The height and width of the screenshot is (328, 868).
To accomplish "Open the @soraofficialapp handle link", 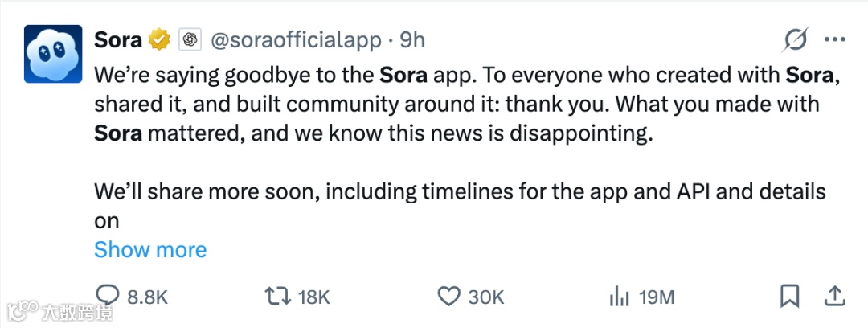I will [x=297, y=39].
